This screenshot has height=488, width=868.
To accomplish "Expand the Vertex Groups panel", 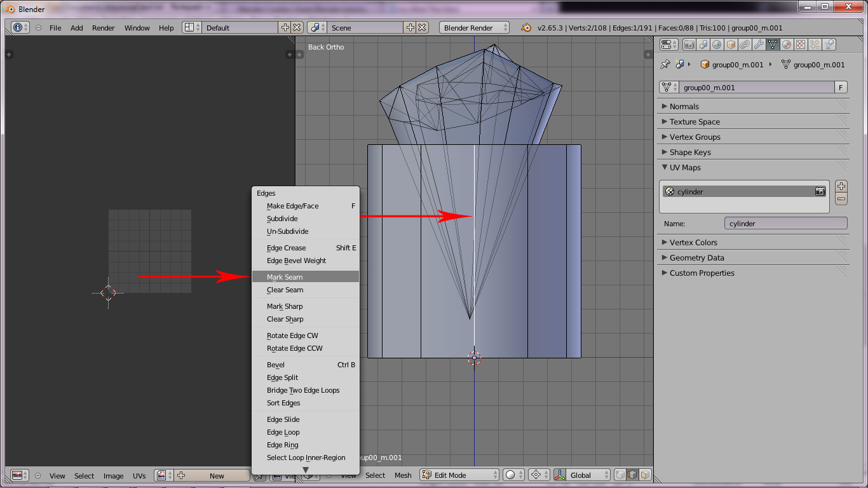I will [695, 137].
